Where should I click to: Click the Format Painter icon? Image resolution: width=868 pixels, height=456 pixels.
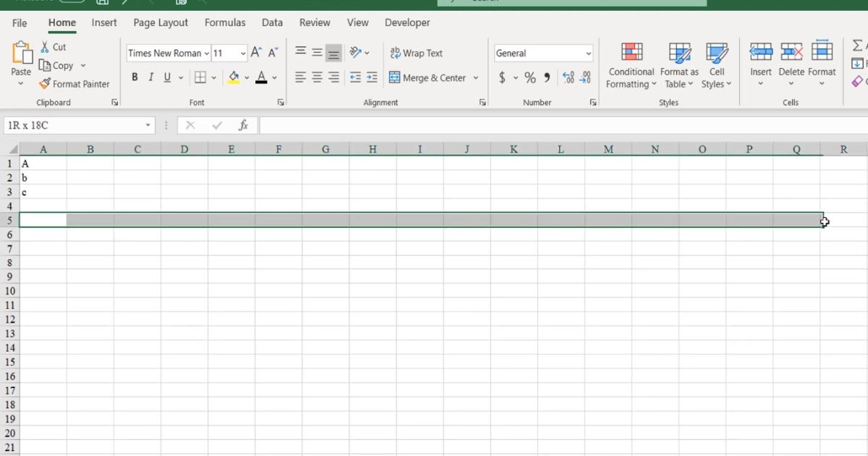coord(45,84)
